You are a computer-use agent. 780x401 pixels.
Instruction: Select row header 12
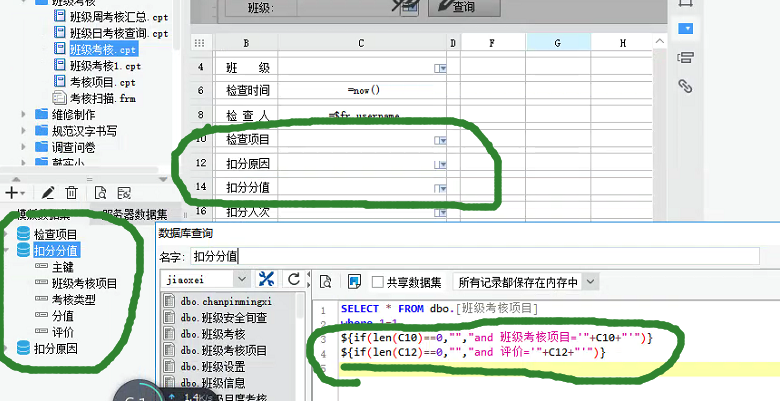click(201, 163)
